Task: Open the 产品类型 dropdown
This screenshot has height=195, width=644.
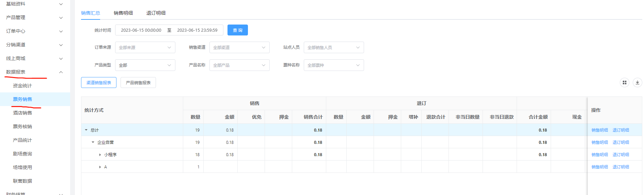Action: point(145,65)
